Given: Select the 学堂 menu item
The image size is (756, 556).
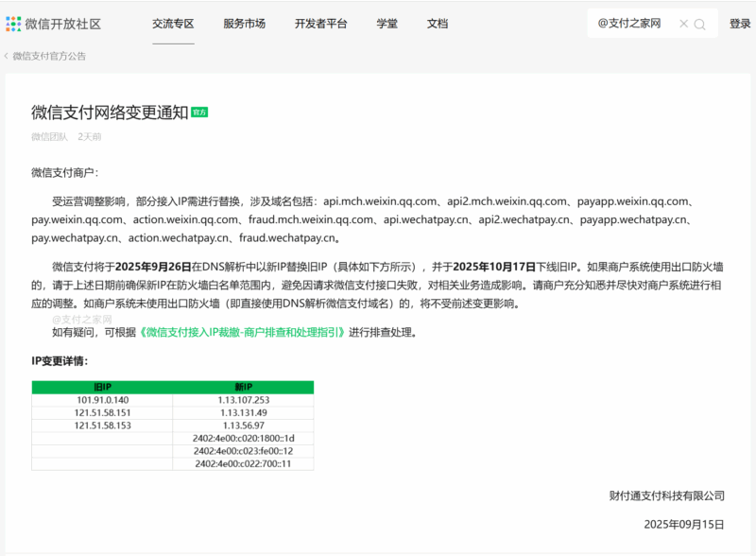Looking at the screenshot, I should 386,23.
